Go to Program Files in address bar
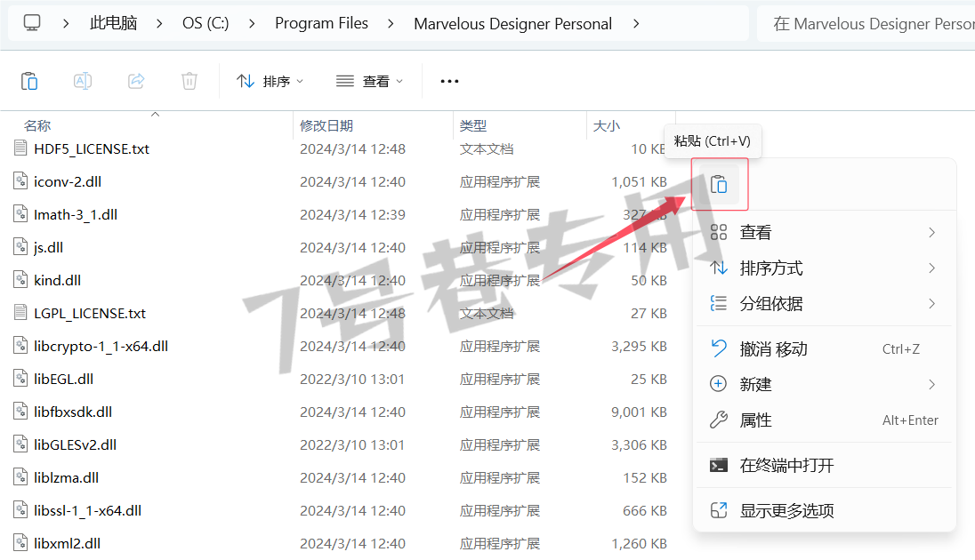The height and width of the screenshot is (560, 975). point(321,23)
